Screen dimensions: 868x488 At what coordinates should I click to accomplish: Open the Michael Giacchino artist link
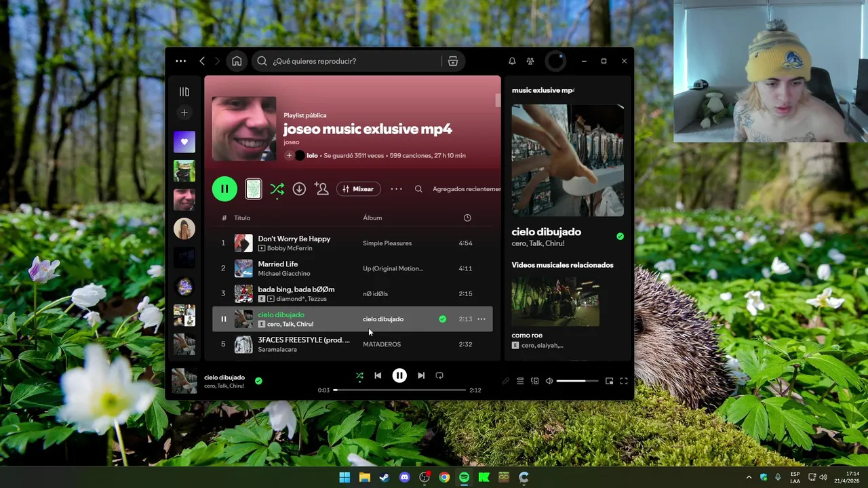(284, 274)
